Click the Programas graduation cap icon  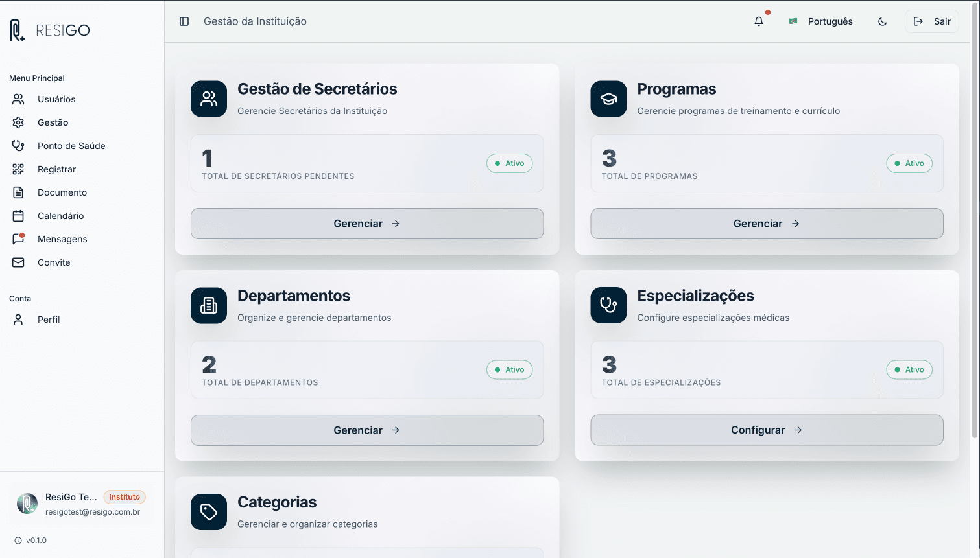608,99
